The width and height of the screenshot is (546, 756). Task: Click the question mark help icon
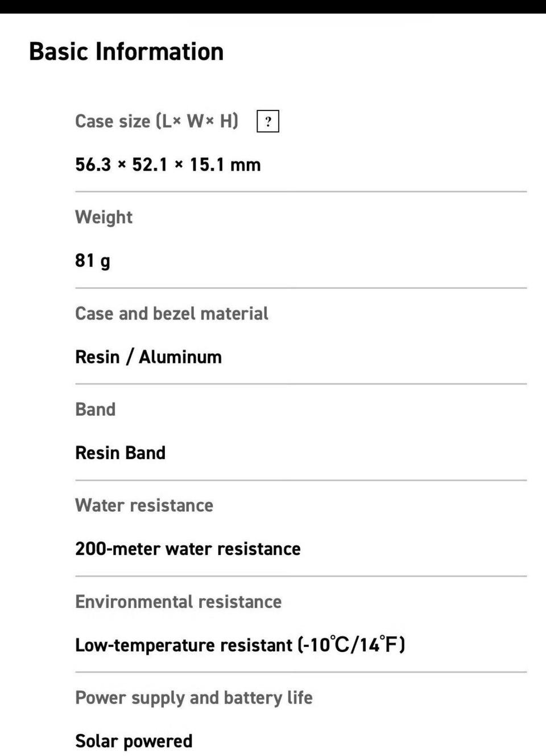(x=268, y=121)
